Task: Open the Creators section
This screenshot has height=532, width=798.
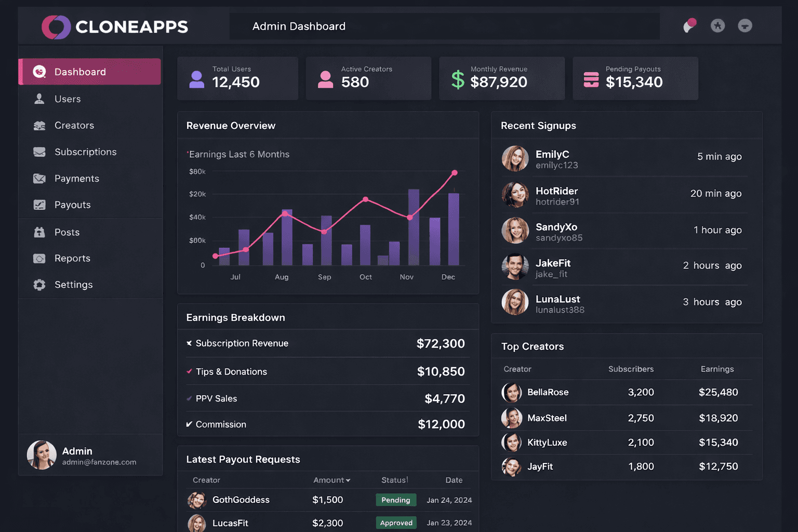Action: tap(90, 125)
